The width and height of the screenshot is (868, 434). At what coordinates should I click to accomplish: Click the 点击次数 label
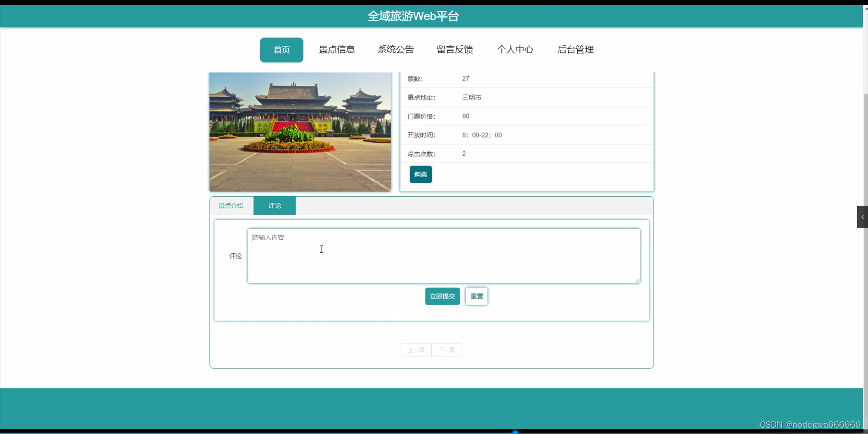421,154
